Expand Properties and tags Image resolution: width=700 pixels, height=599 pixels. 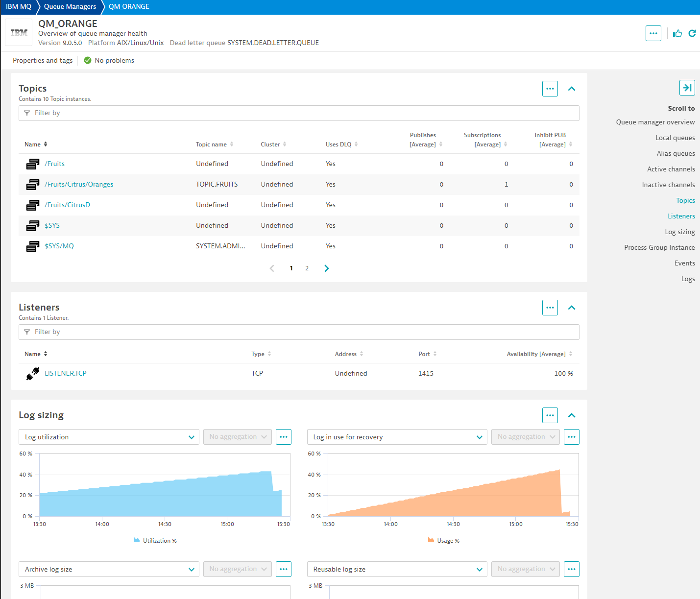[43, 61]
